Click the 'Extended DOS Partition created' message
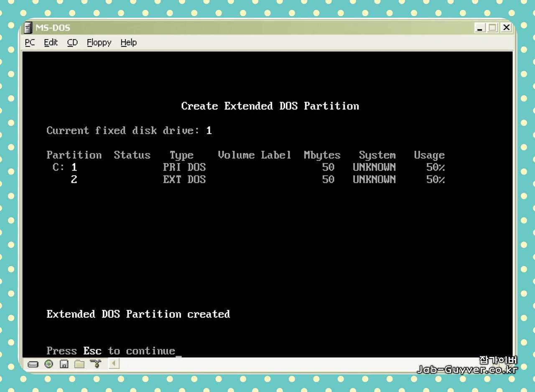This screenshot has height=392, width=535. tap(138, 314)
